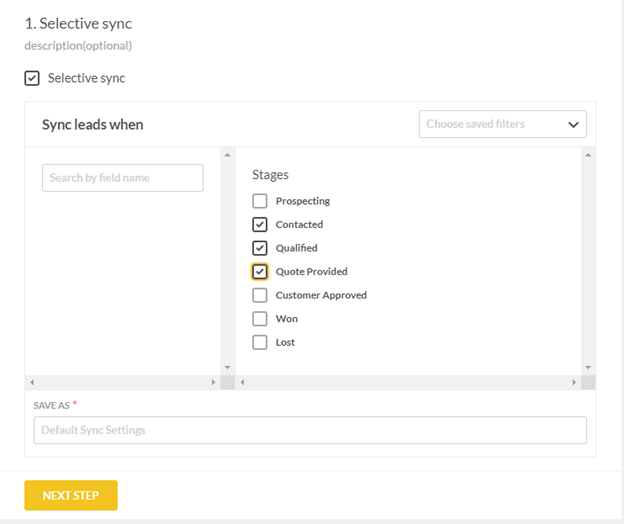Viewport: 624px width, 524px height.
Task: Click stages panel scroll up arrow
Action: pyautogui.click(x=588, y=155)
